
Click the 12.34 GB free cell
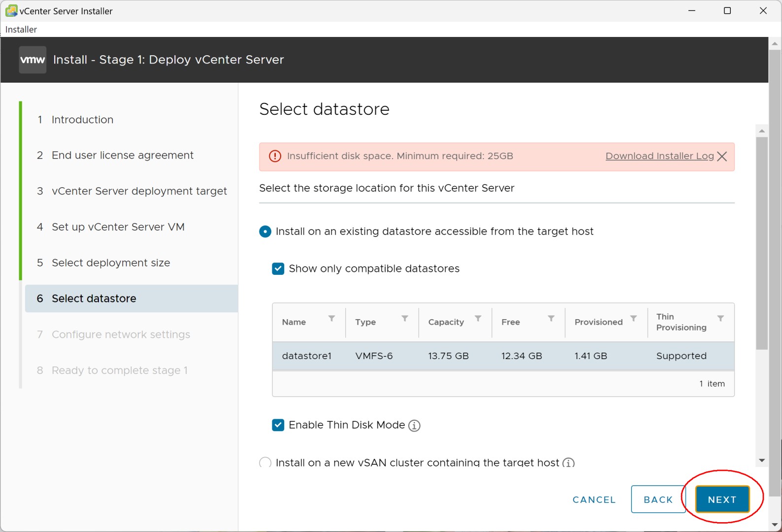click(x=521, y=356)
